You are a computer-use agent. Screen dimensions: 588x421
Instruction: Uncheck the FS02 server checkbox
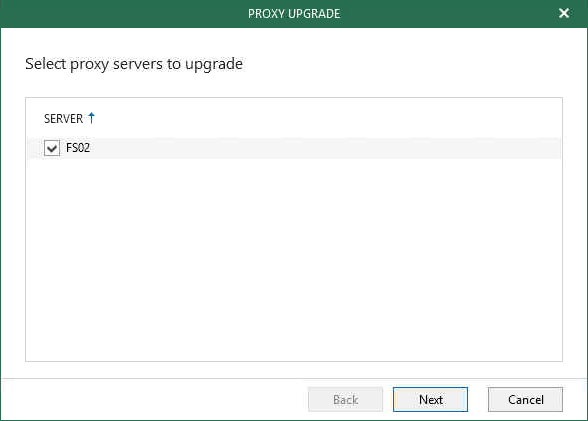(52, 148)
